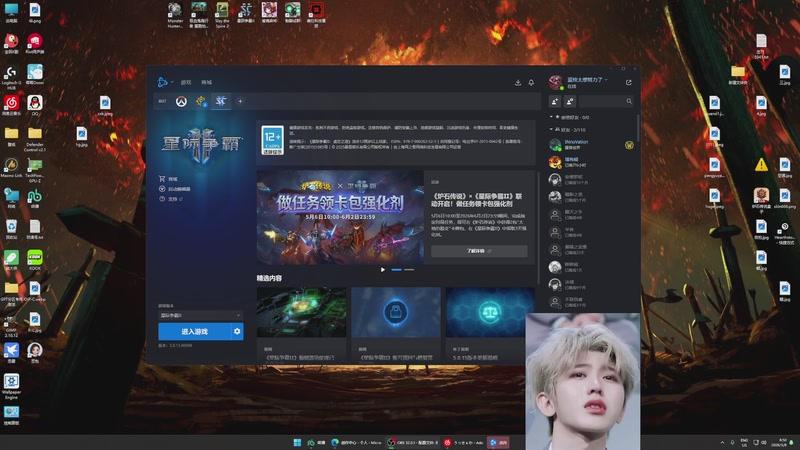Open the downloads arrow icon
This screenshot has width=800, height=450.
[518, 83]
